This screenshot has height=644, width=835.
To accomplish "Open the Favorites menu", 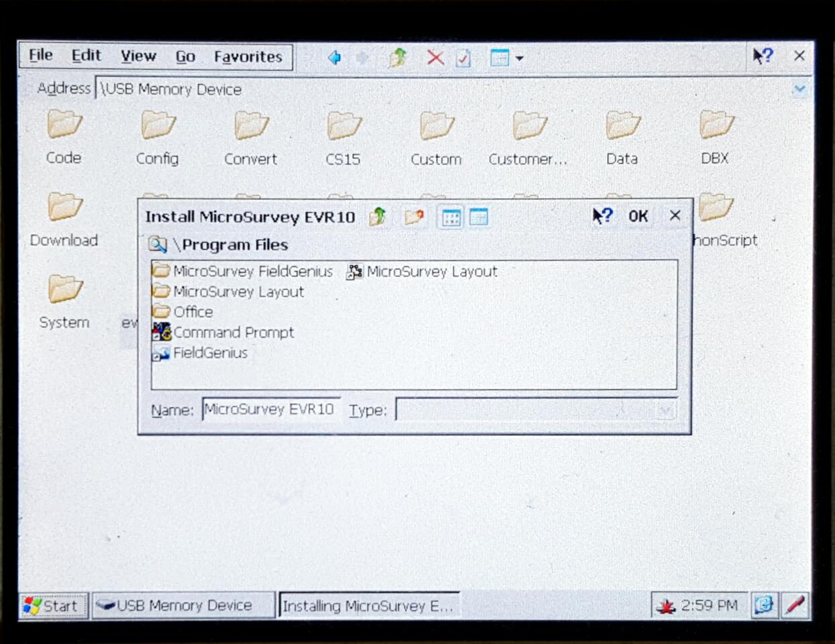I will (x=248, y=57).
